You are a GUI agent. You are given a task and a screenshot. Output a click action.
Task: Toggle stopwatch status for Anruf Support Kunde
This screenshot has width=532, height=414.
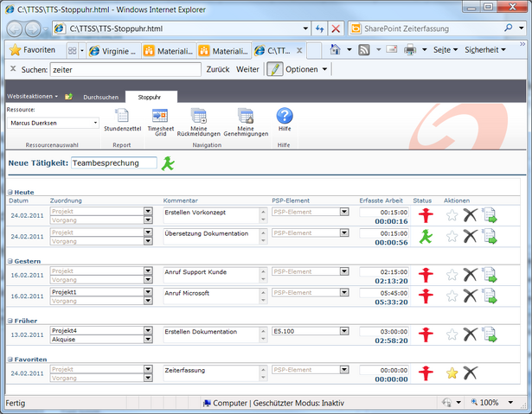click(x=426, y=275)
